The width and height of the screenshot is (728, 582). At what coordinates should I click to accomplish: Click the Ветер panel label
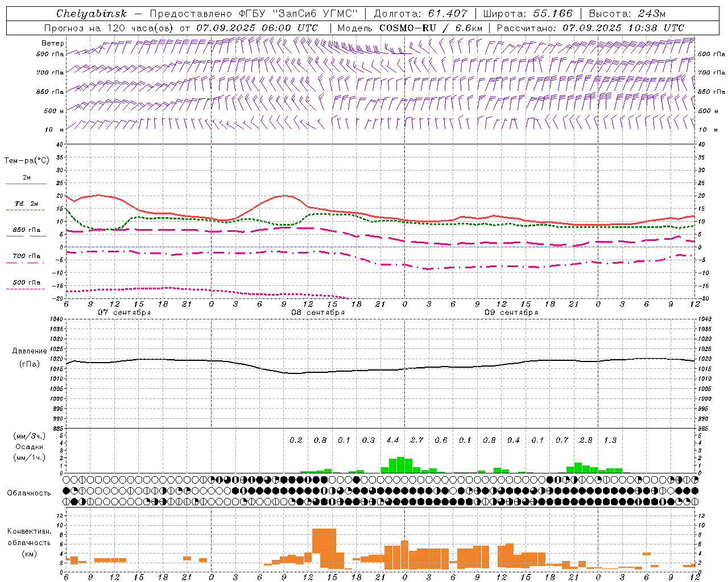click(53, 43)
